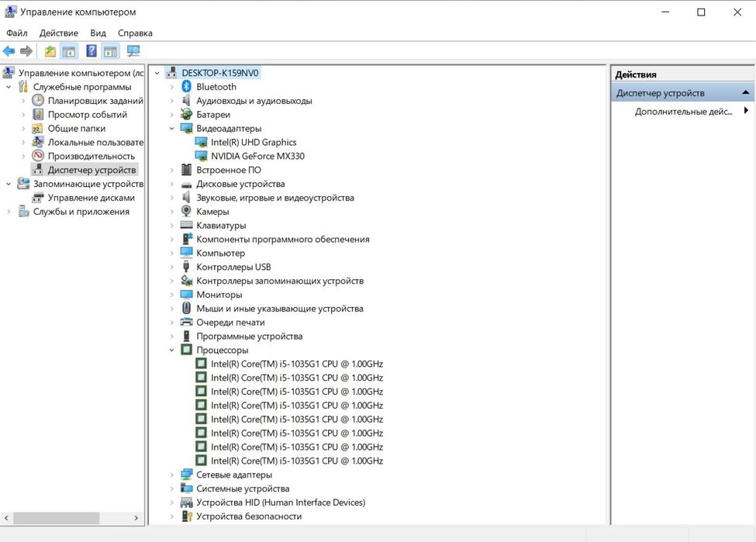Click the Мыши mouse device icon

(x=186, y=308)
